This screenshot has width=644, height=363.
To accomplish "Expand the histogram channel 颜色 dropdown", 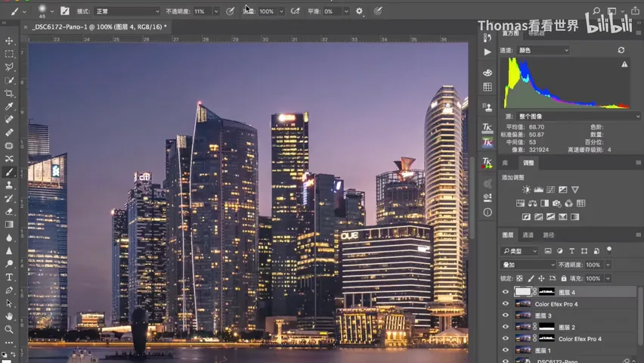I will coord(543,50).
